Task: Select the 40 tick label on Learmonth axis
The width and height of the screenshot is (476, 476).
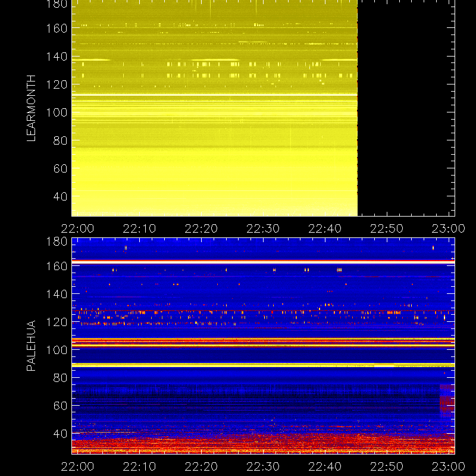Action: (x=60, y=196)
